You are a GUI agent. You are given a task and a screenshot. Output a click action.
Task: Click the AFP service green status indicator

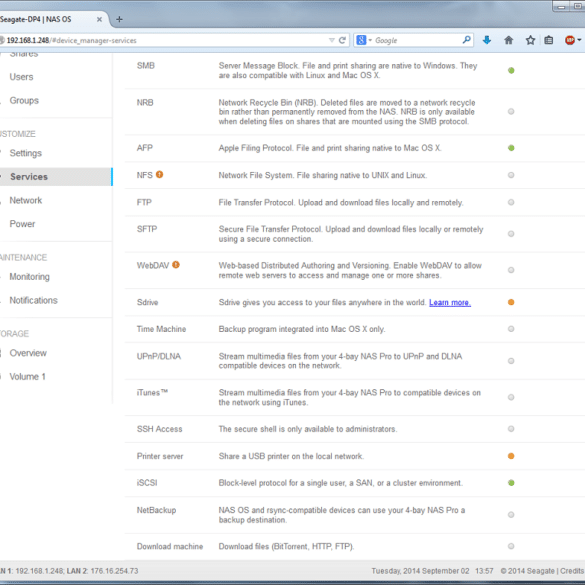coord(511,148)
